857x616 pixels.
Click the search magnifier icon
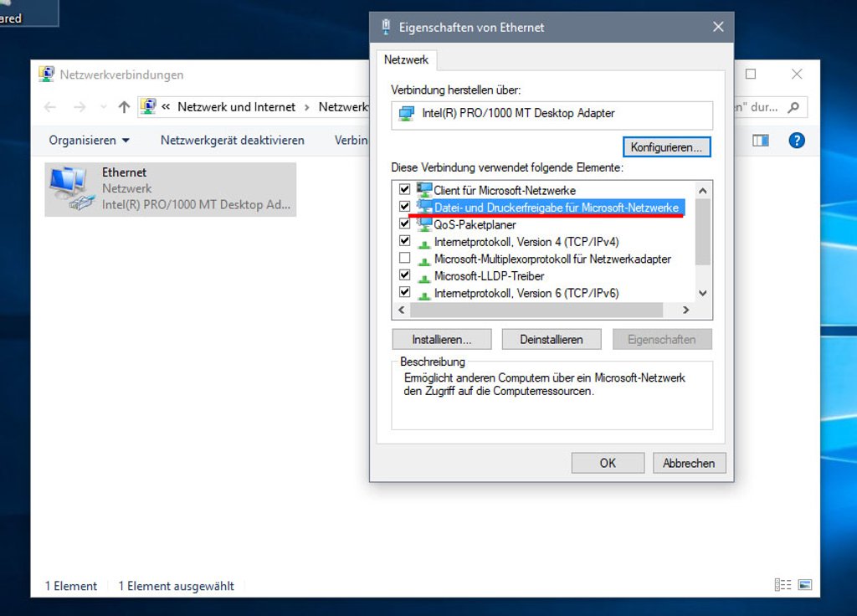[x=793, y=107]
